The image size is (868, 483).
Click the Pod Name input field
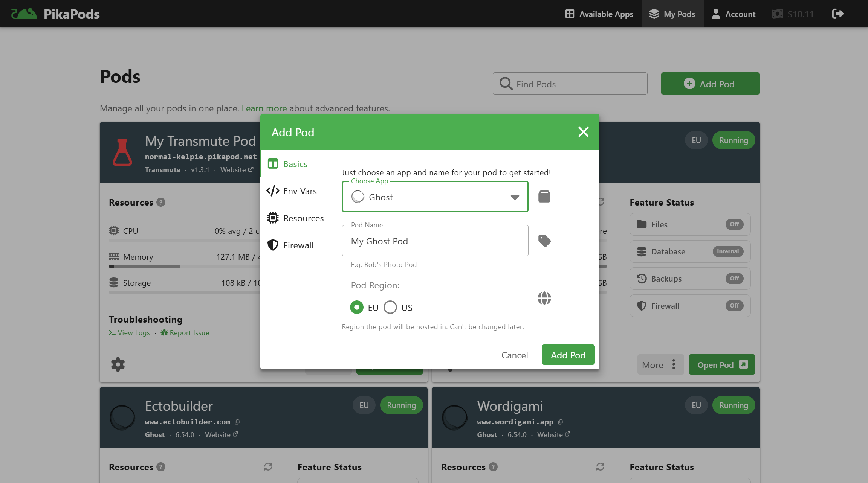click(435, 241)
